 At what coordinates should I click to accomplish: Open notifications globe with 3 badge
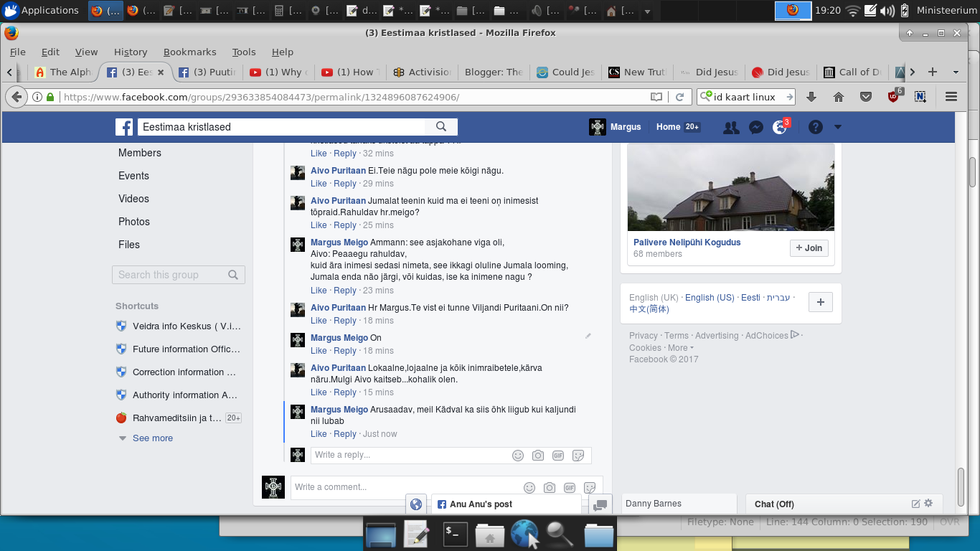(780, 127)
